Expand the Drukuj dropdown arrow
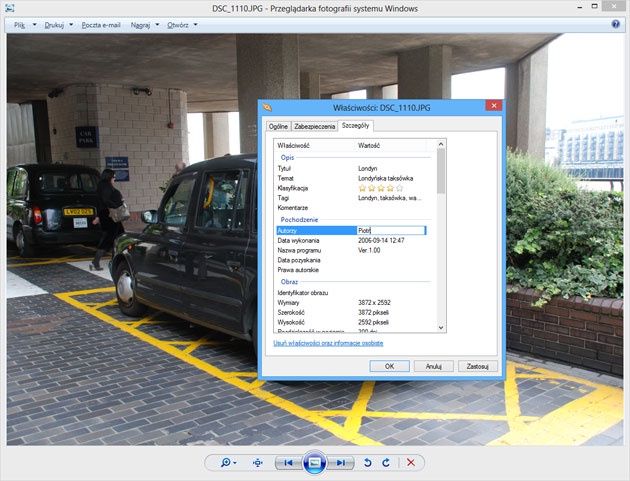This screenshot has width=630, height=481. pos(71,25)
